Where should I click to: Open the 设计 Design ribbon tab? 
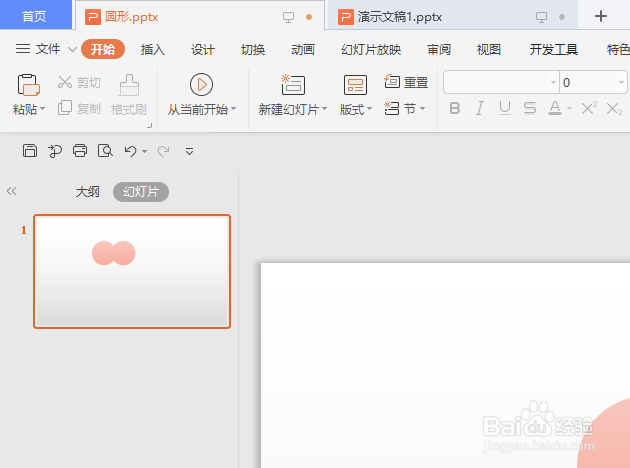pyautogui.click(x=203, y=49)
